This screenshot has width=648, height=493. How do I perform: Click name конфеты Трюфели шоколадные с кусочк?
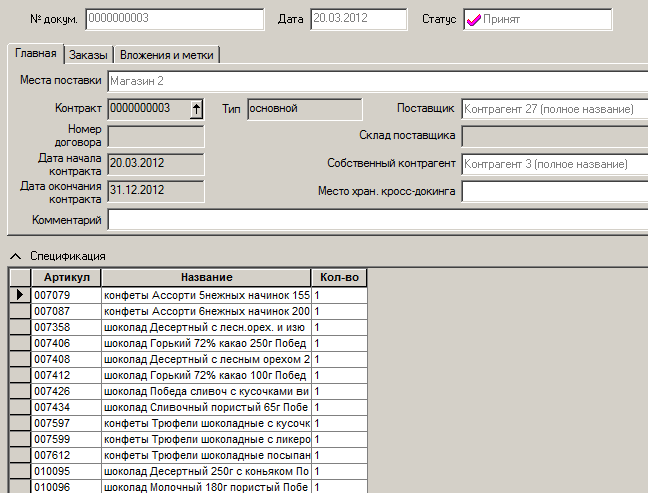206,423
